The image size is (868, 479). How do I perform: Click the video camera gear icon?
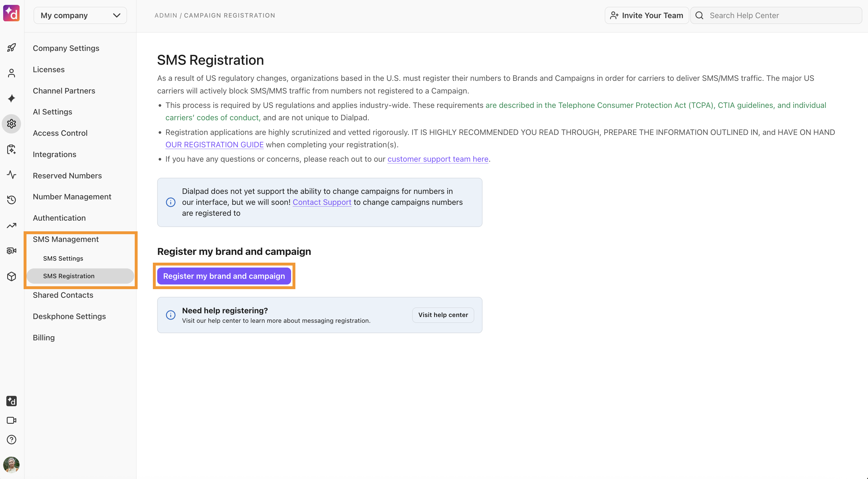pos(12,251)
